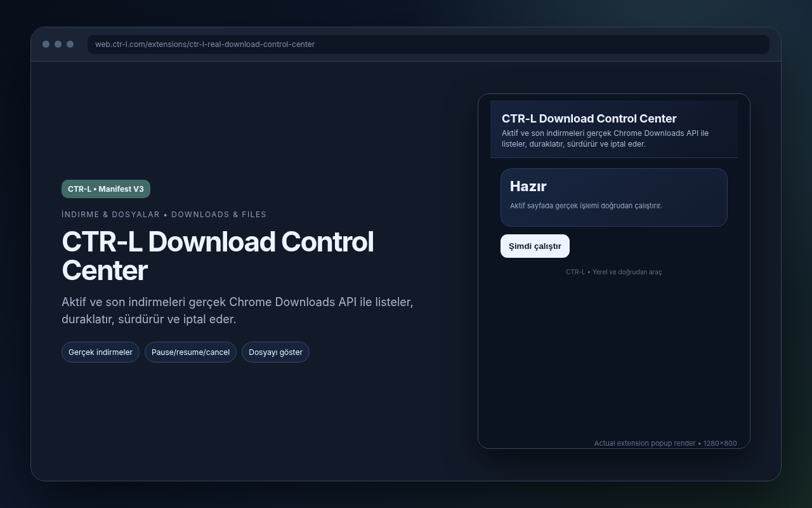
Task: Click "Aktif sayfada gerçek işlemi doğrudan çalıştırır." text
Action: coord(586,206)
